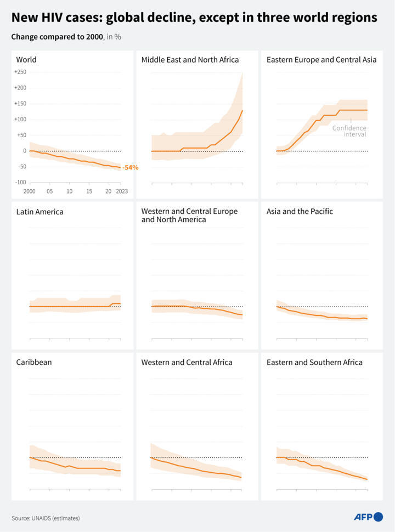Click the -54% value label
The image size is (395, 532).
click(x=130, y=167)
